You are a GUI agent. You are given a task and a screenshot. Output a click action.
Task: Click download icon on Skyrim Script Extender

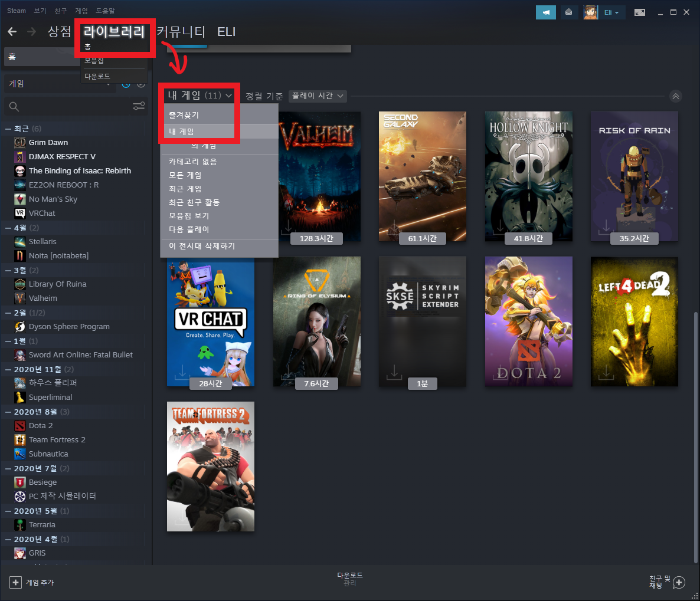click(394, 372)
